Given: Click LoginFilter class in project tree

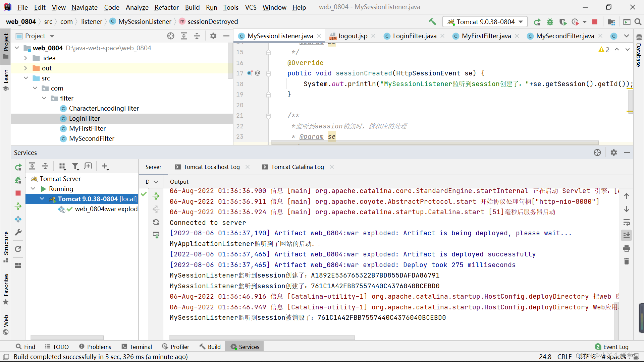Looking at the screenshot, I should tap(84, 118).
